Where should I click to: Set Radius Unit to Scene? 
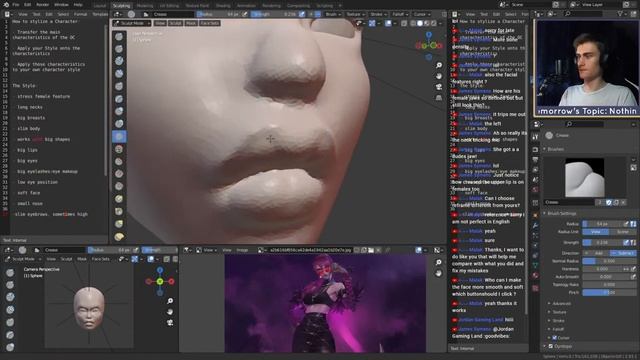click(623, 232)
